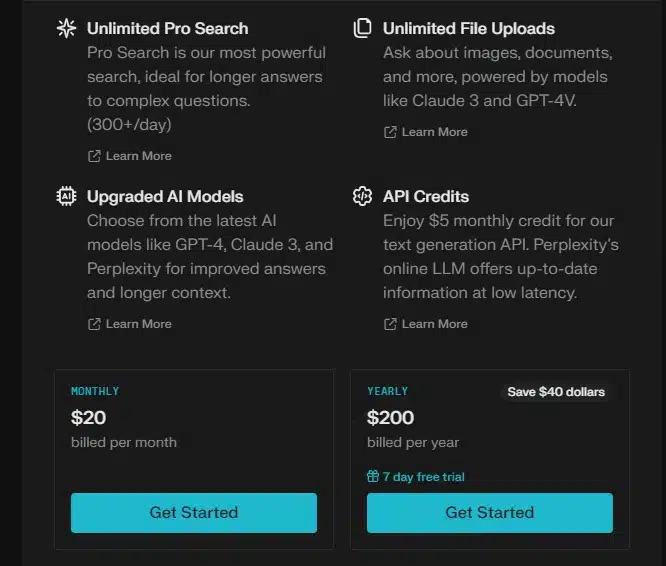The image size is (666, 566).
Task: Click the Unlimited Pro Search heading
Action: pyautogui.click(x=167, y=28)
